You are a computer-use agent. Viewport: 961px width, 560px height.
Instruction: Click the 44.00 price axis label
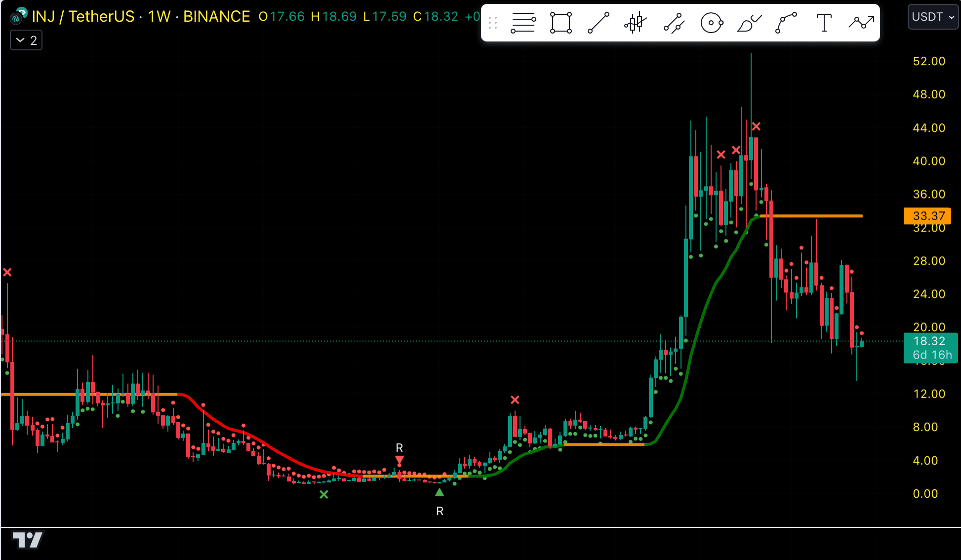[929, 128]
